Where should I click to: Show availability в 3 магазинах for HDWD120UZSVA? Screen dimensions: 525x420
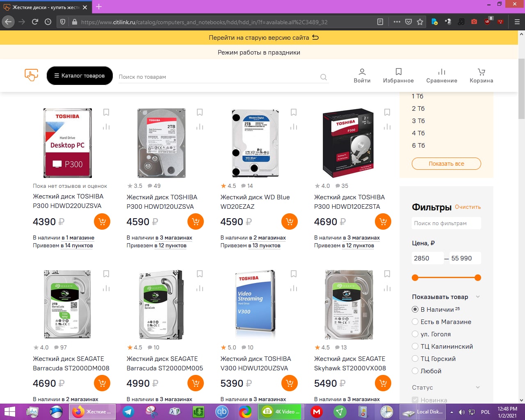point(173,238)
